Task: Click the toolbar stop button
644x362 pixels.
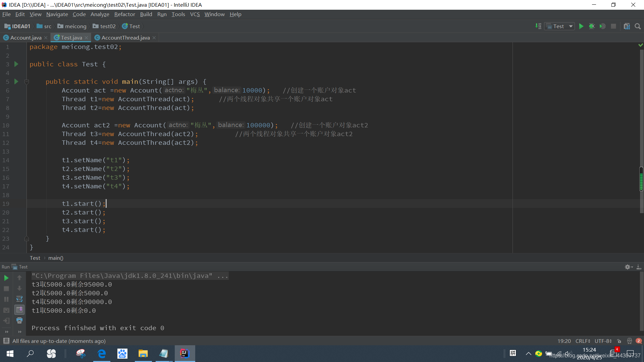Action: 613,26
